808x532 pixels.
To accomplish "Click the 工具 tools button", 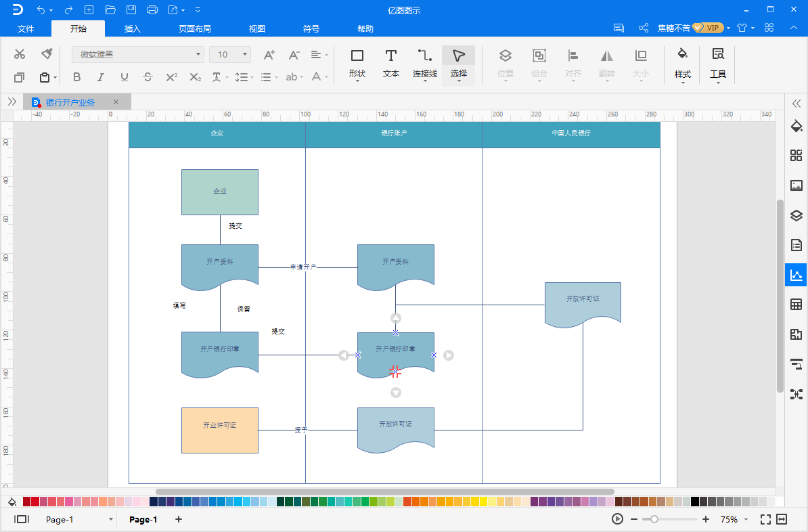I will pyautogui.click(x=718, y=62).
